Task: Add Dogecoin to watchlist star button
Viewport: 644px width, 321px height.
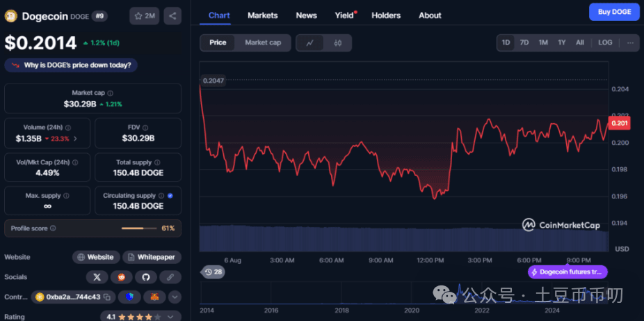Action: (145, 16)
